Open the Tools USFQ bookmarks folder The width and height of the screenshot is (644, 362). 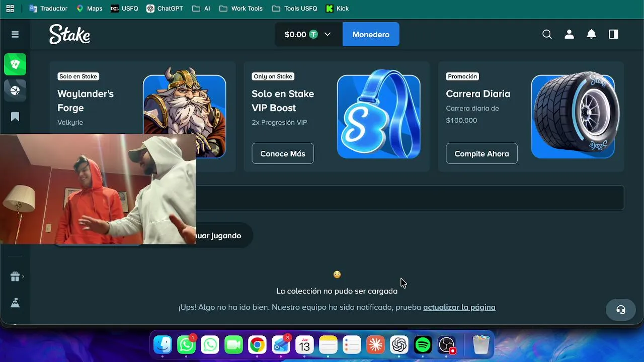tap(294, 9)
